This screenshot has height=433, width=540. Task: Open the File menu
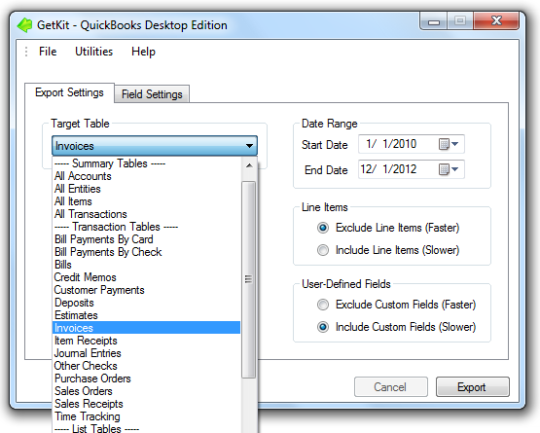(48, 52)
